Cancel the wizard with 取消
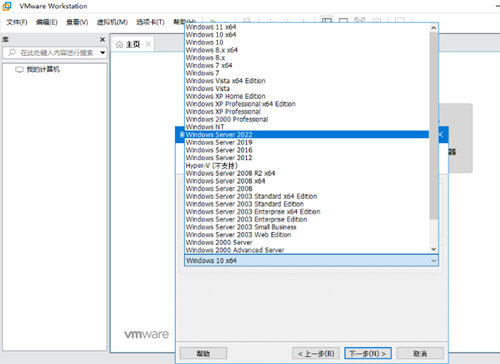This screenshot has width=500, height=364. coord(420,353)
